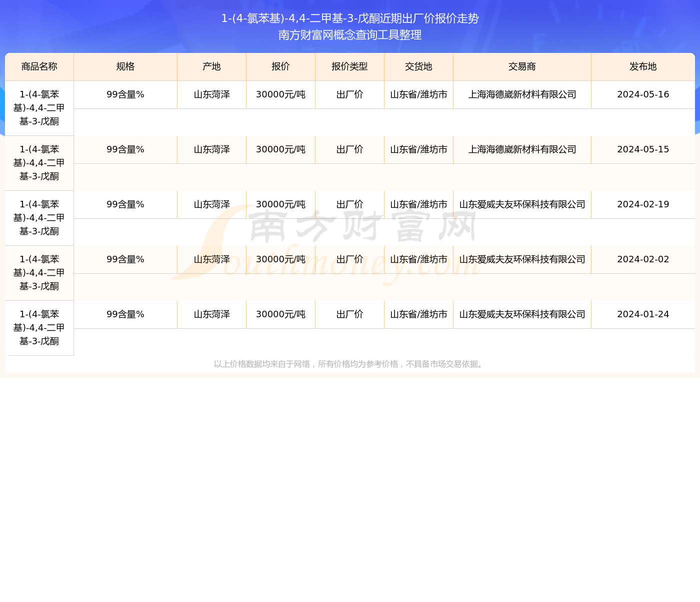Click product name in the 2024-05-15 row
Image resolution: width=700 pixels, height=602 pixels.
point(39,163)
